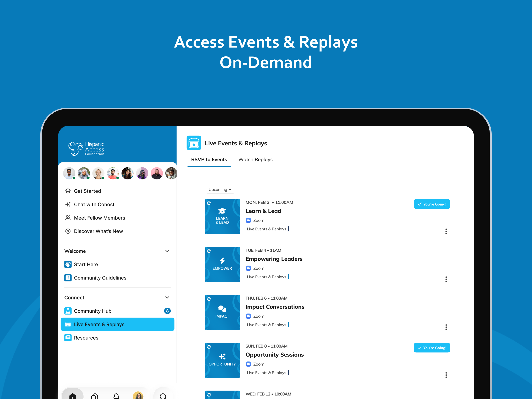The image size is (532, 399).
Task: Click the Community Hub people icon
Action: pyautogui.click(x=68, y=311)
